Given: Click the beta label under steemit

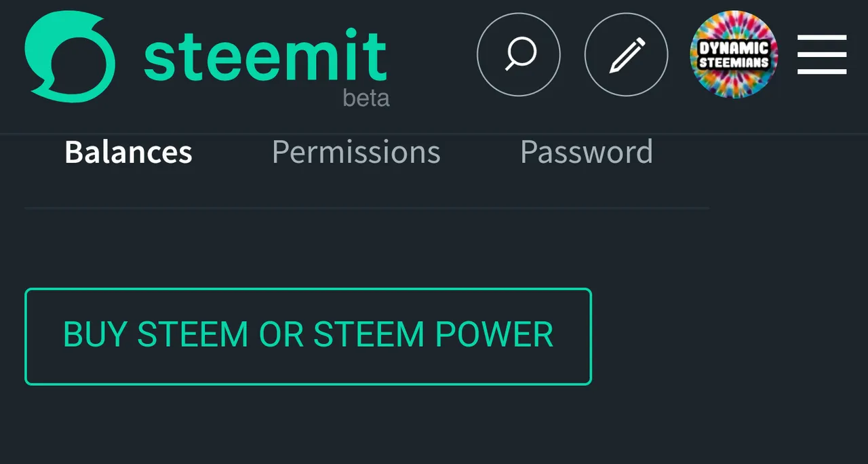Looking at the screenshot, I should [x=366, y=98].
